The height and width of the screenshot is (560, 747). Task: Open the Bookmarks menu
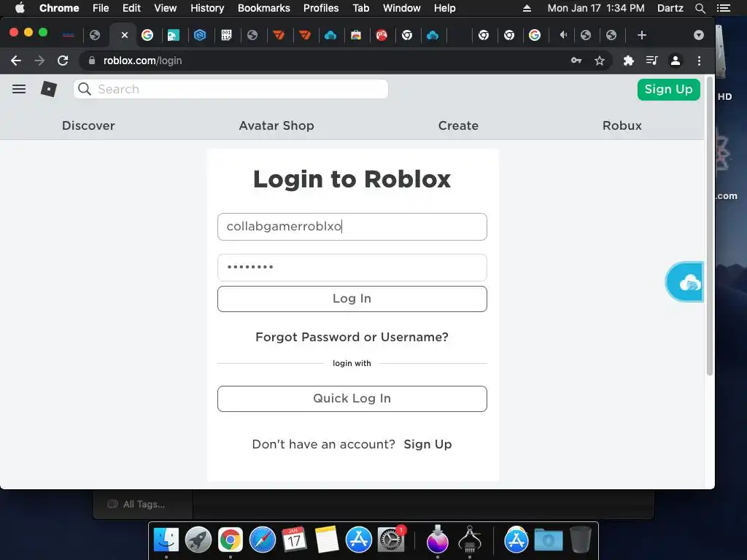[264, 8]
